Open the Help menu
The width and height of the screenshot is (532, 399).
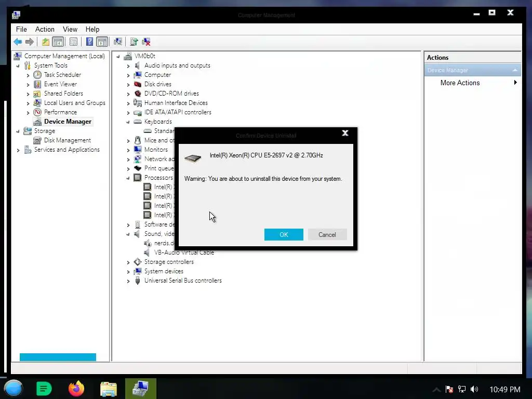coord(92,29)
